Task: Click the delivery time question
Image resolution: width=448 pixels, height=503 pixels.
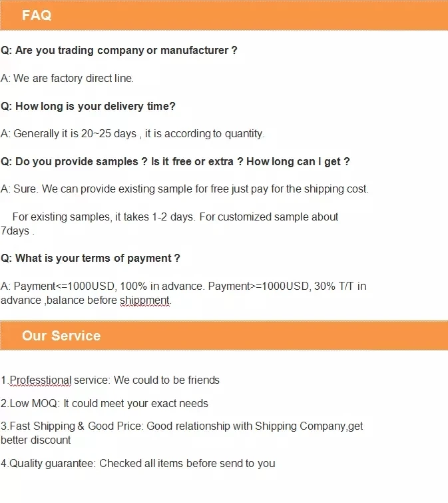Action: click(x=88, y=106)
